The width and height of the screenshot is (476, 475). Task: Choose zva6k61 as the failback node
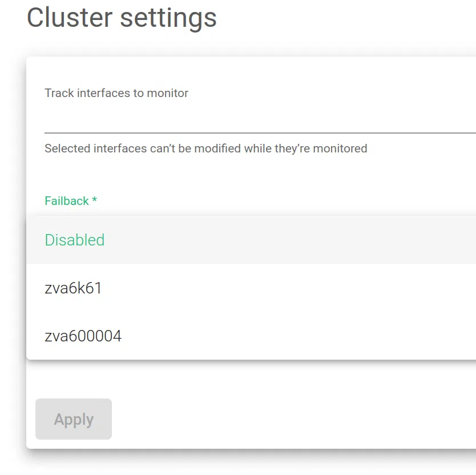(x=73, y=288)
